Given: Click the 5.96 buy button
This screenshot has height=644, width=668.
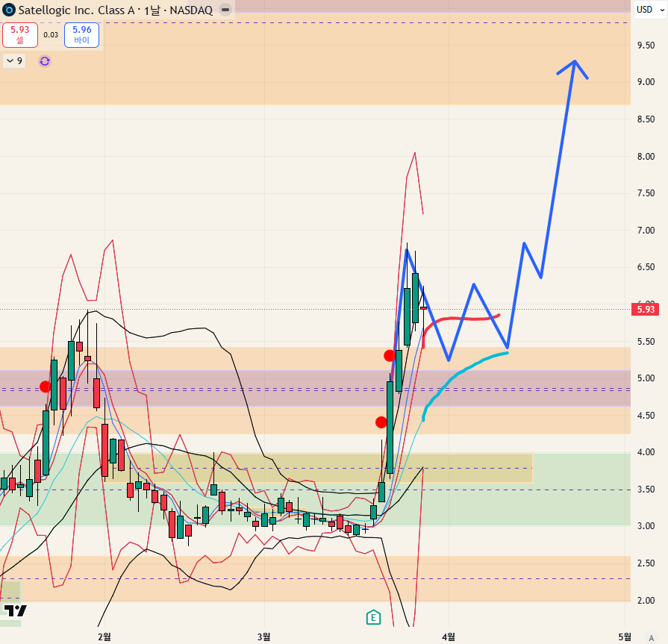Looking at the screenshot, I should pos(82,35).
